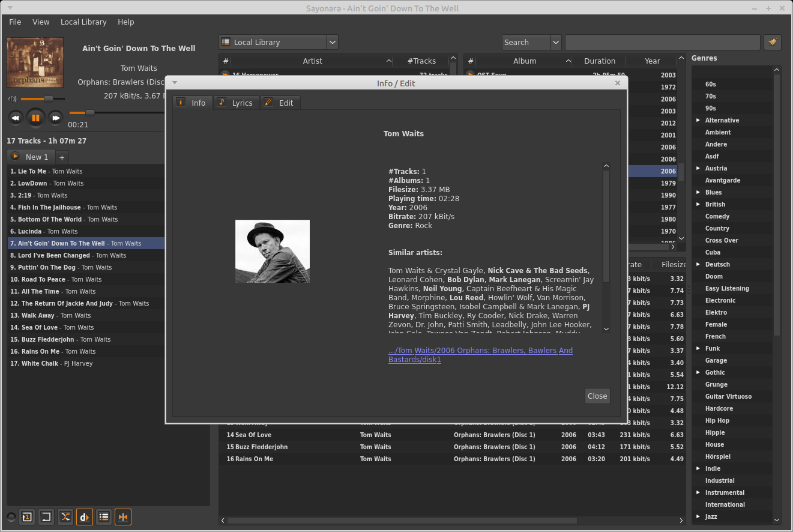Viewport: 793px width, 532px height.
Task: Click the info dialog scroll-down arrow
Action: coord(606,328)
